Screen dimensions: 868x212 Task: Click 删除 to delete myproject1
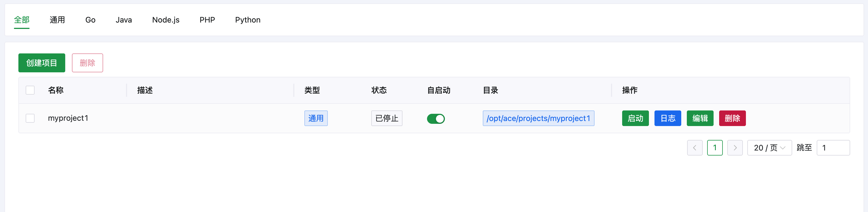732,118
